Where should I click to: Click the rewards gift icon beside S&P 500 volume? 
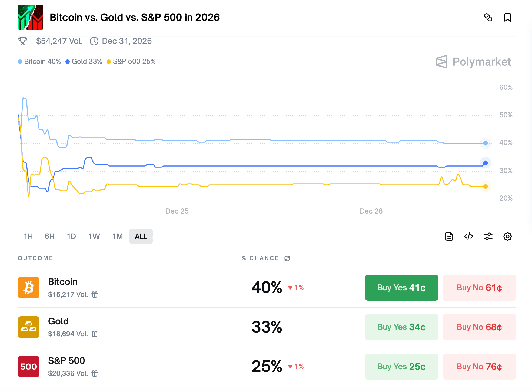pyautogui.click(x=95, y=373)
